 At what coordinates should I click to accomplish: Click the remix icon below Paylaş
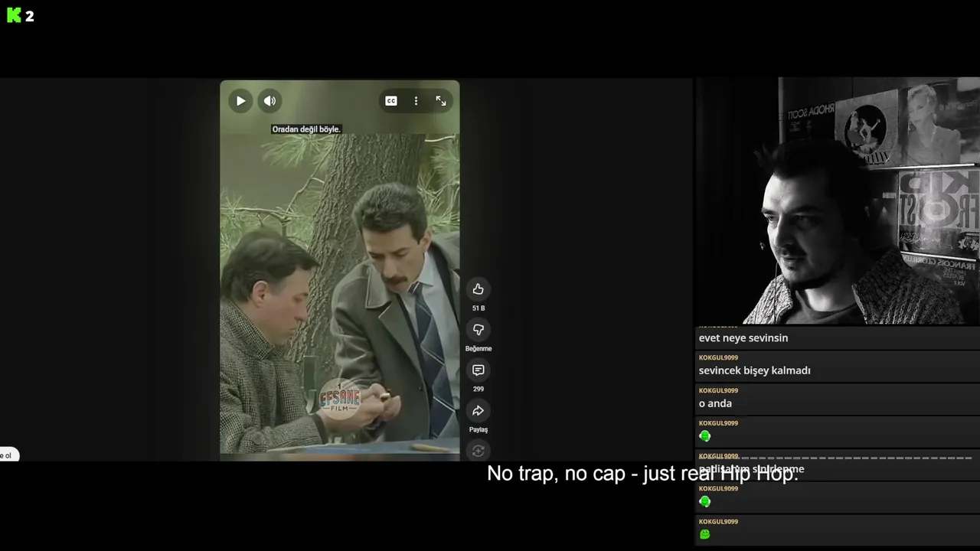pyautogui.click(x=478, y=451)
